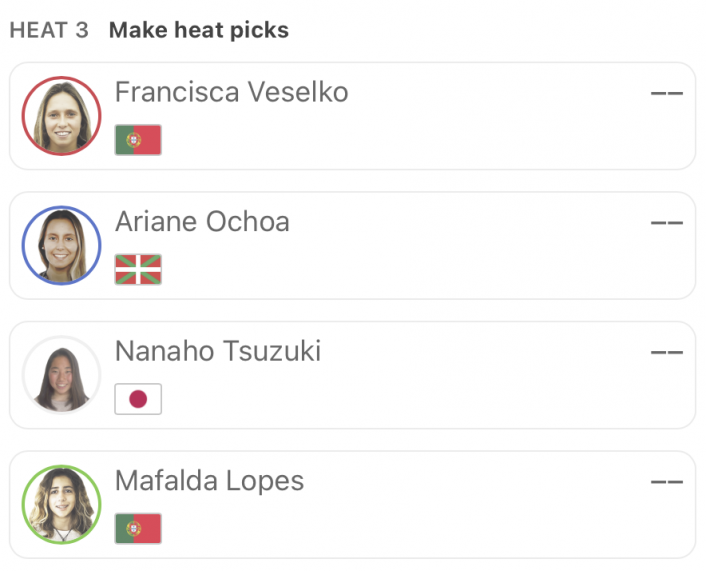
Task: Pick the Nanaho Tsuzuki surfer card
Action: coord(353,375)
